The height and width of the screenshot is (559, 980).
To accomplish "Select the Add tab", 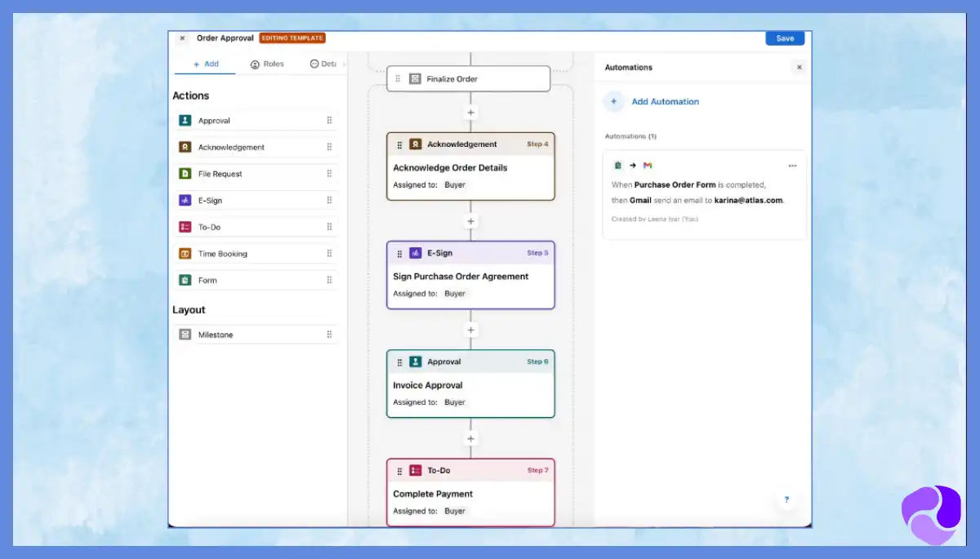I will tap(205, 64).
